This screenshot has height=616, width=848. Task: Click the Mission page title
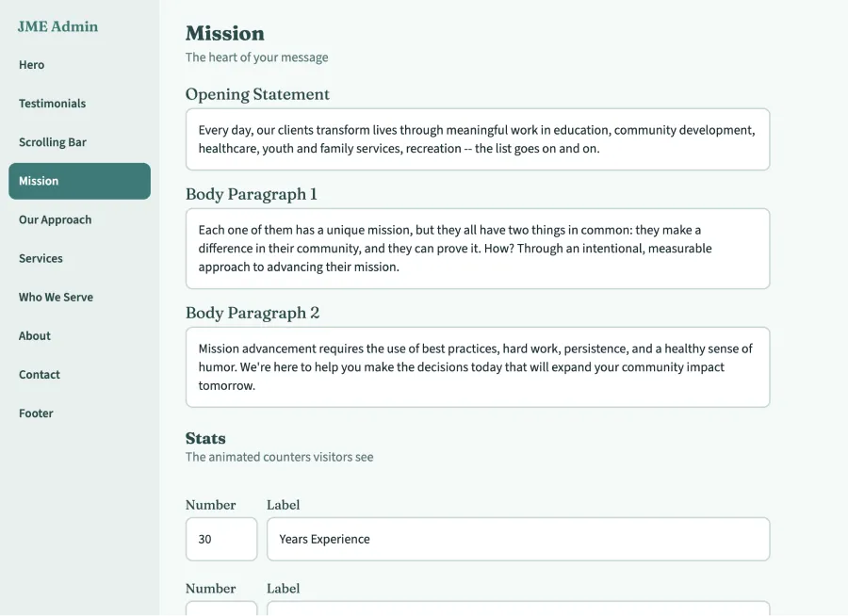225,33
